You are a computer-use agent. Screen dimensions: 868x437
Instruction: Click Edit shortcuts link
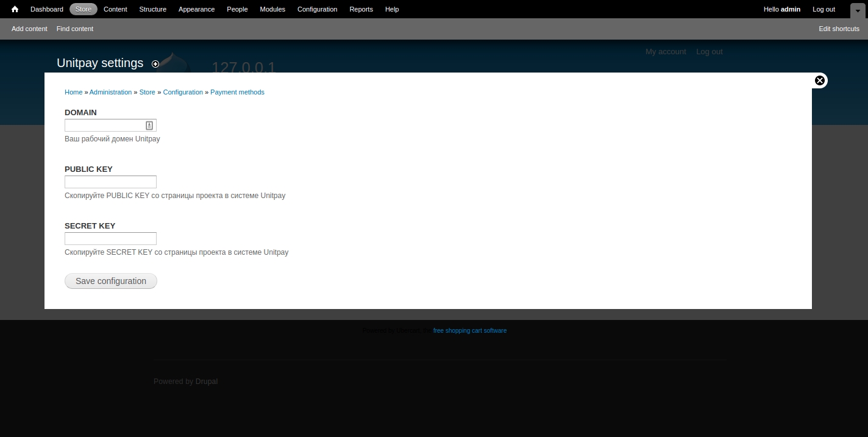click(x=839, y=29)
